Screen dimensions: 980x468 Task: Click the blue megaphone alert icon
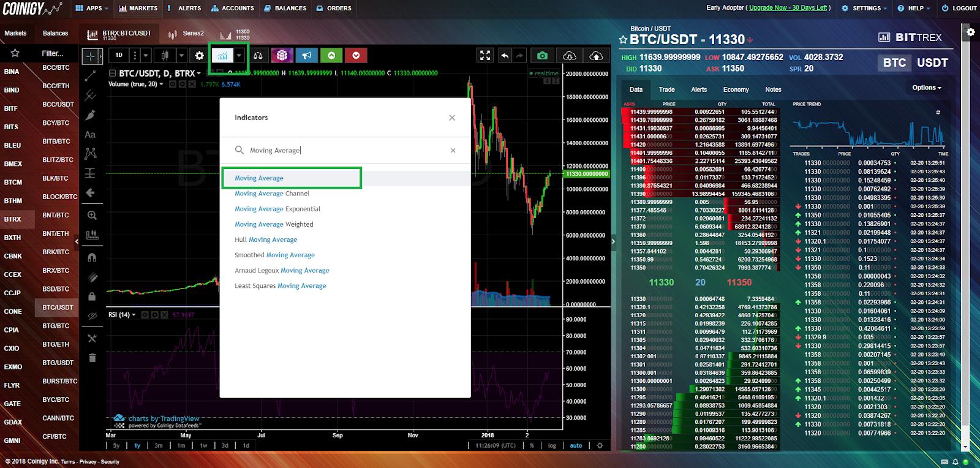point(307,55)
